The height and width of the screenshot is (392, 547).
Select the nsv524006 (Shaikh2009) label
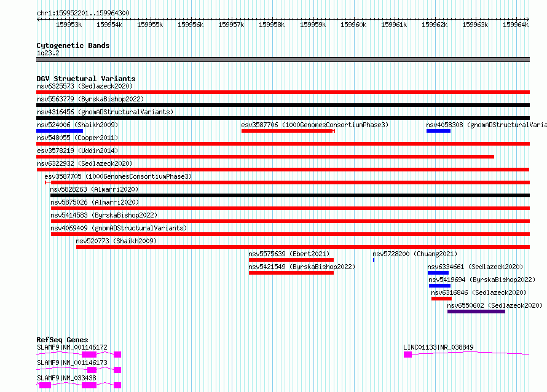pyautogui.click(x=77, y=125)
